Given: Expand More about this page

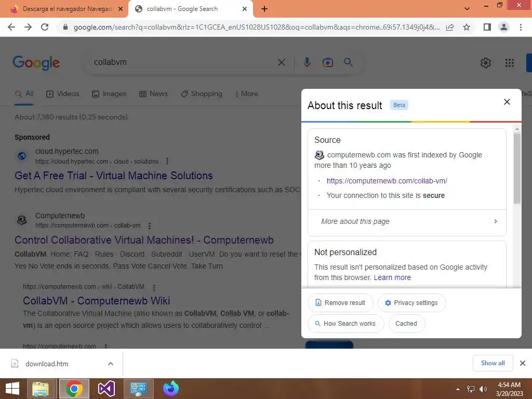Looking at the screenshot, I should (x=407, y=221).
